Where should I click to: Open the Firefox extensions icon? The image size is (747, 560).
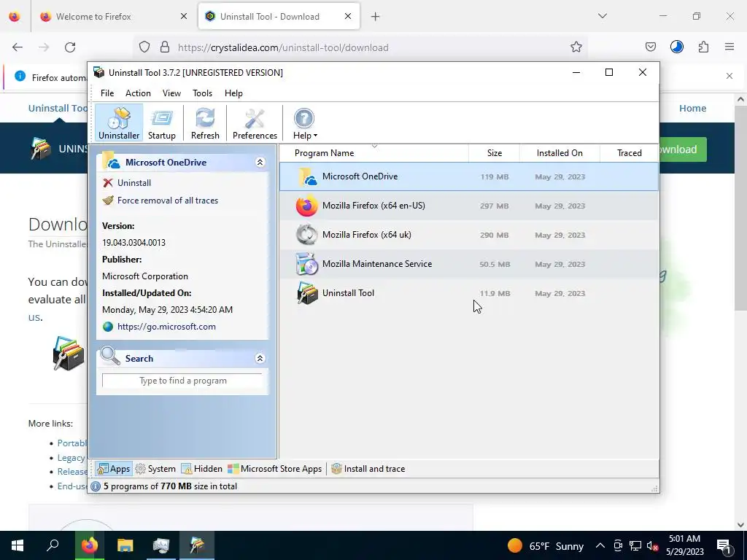point(703,47)
